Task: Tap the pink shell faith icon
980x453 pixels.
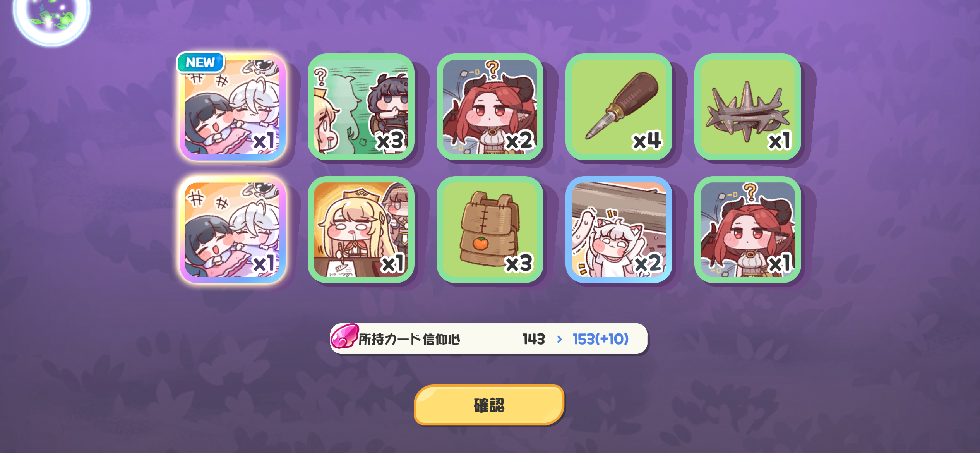Action: pyautogui.click(x=344, y=336)
